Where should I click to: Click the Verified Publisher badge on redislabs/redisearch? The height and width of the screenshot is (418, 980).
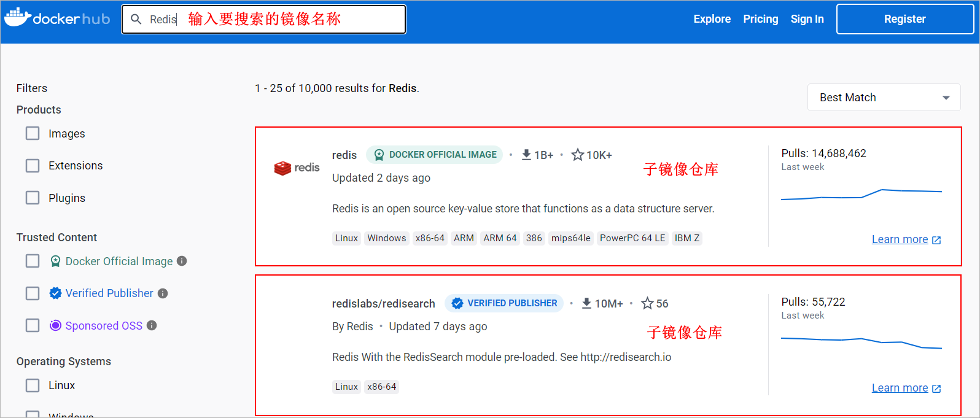[504, 303]
